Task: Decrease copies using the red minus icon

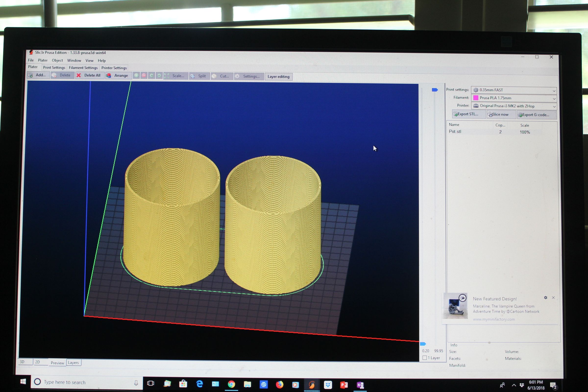Action: click(144, 75)
